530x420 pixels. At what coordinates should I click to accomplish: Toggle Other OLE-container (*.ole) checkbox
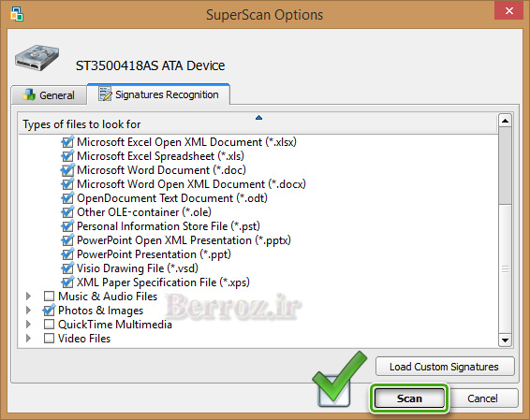pyautogui.click(x=67, y=212)
